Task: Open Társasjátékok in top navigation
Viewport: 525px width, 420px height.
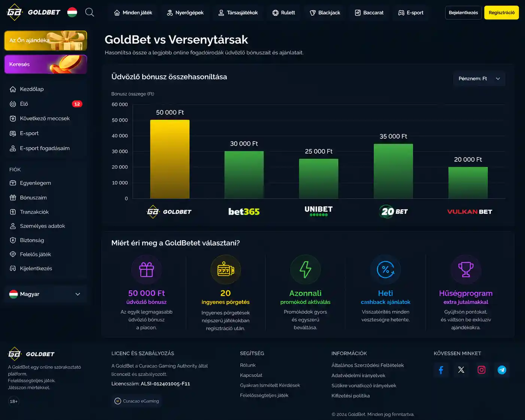Action: tap(238, 13)
